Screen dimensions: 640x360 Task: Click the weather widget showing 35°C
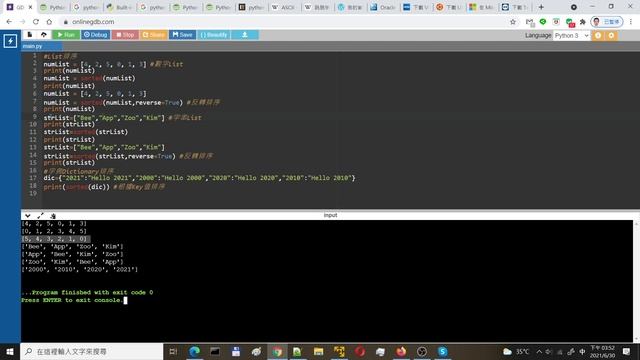516,351
